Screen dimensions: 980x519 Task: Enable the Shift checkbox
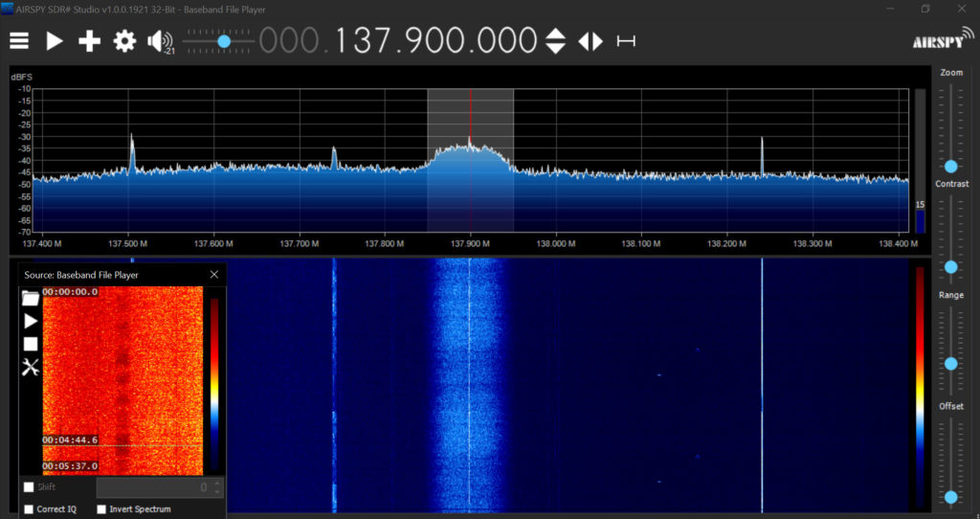tap(29, 487)
